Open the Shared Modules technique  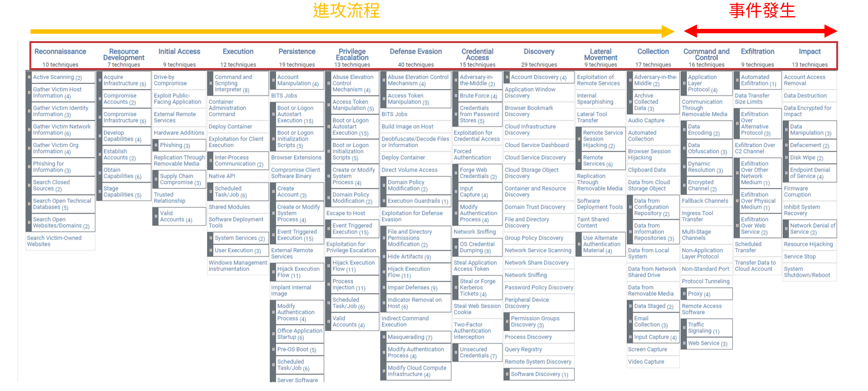click(x=229, y=207)
